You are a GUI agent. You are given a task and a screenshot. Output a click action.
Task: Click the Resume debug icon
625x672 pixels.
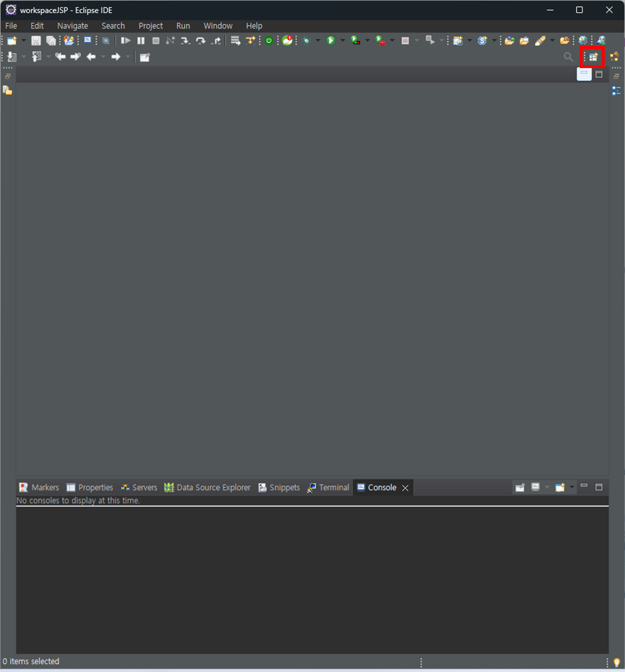pyautogui.click(x=125, y=41)
